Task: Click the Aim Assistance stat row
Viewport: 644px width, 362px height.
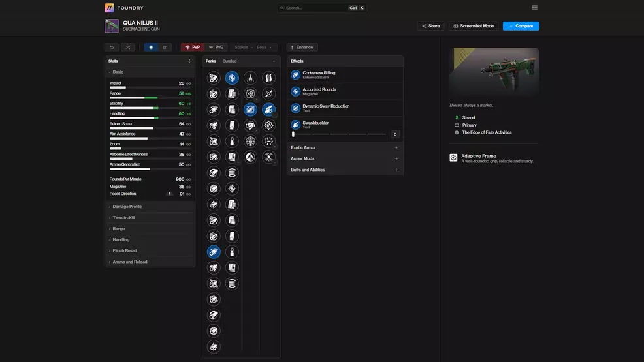Action: coord(150,136)
